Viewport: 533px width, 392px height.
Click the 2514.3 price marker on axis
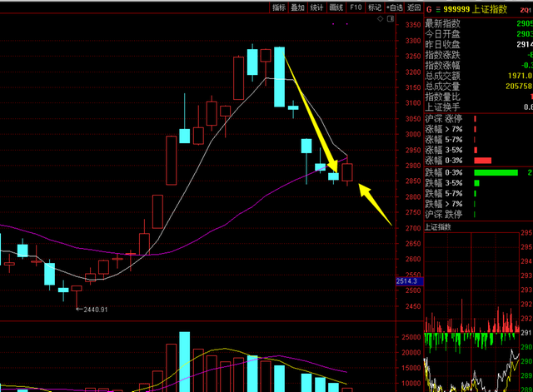click(409, 281)
